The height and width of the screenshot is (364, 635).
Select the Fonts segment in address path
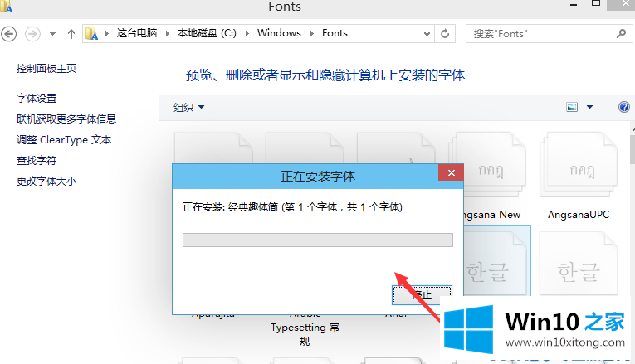[x=335, y=33]
